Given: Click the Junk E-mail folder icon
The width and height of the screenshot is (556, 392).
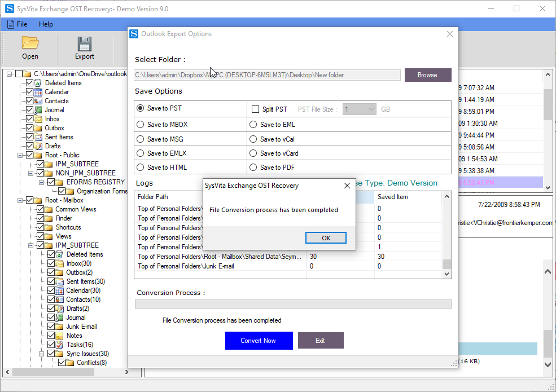Looking at the screenshot, I should pos(60,327).
